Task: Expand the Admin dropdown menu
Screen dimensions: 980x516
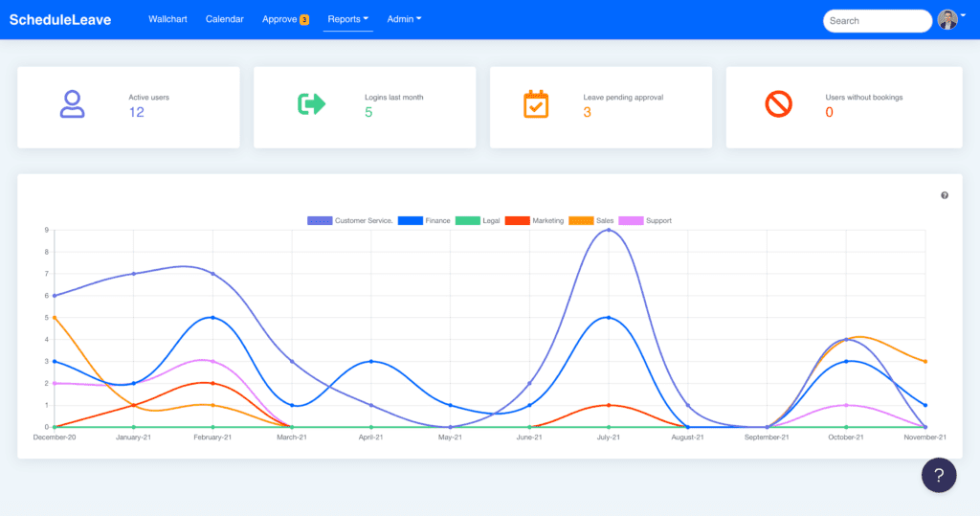Action: pos(404,19)
